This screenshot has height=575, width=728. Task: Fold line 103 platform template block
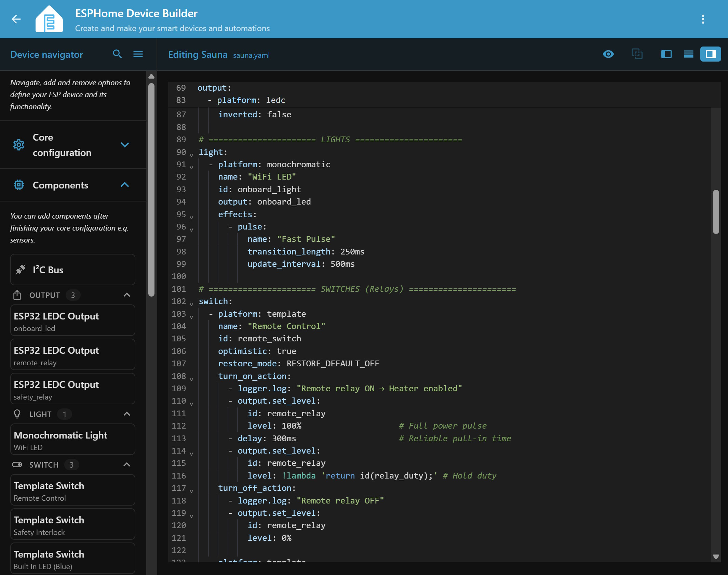pos(191,317)
